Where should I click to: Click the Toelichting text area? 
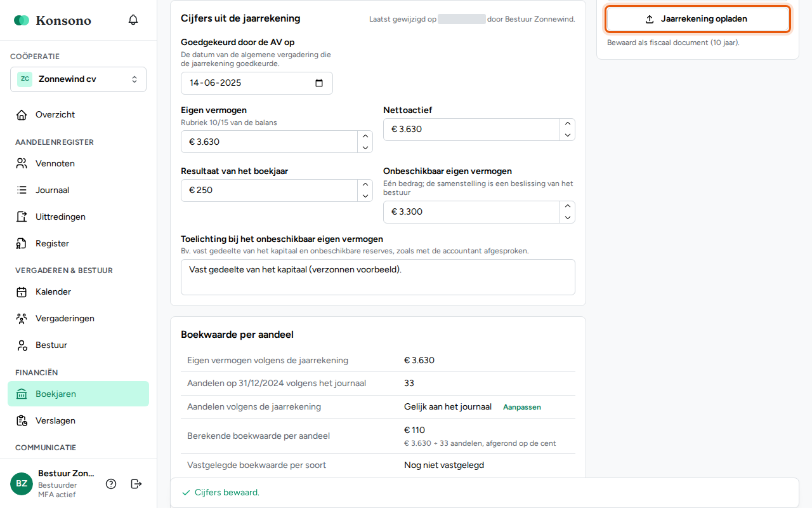378,277
